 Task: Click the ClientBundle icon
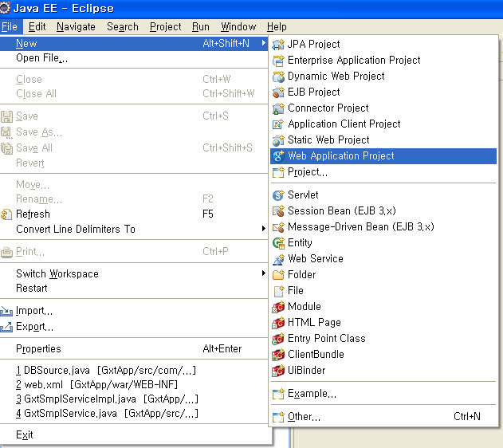point(278,355)
